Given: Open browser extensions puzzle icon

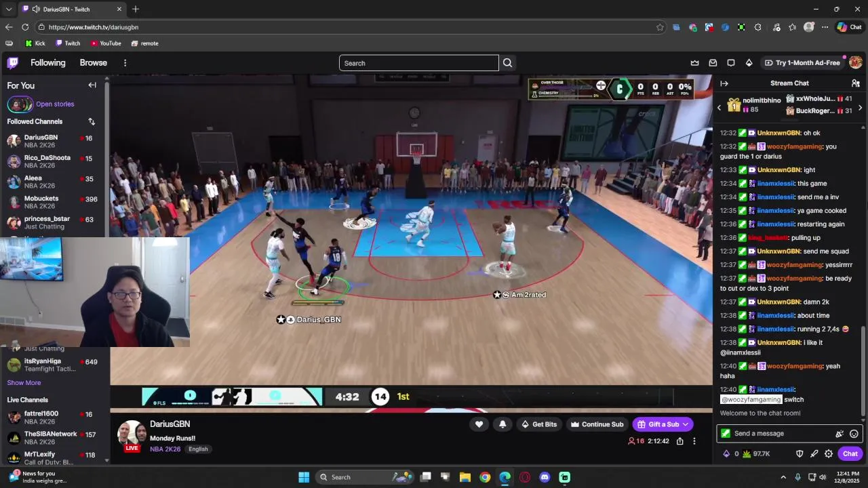Looking at the screenshot, I should [757, 27].
